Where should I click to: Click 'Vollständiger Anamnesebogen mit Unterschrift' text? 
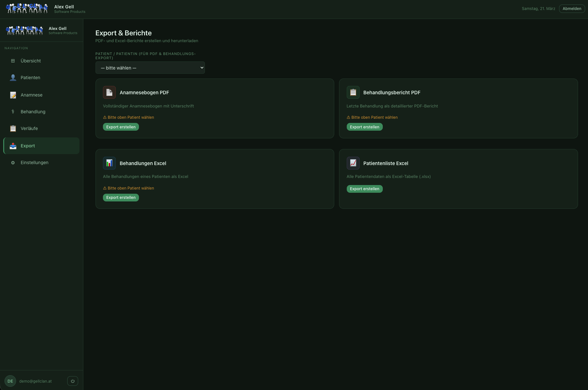148,106
